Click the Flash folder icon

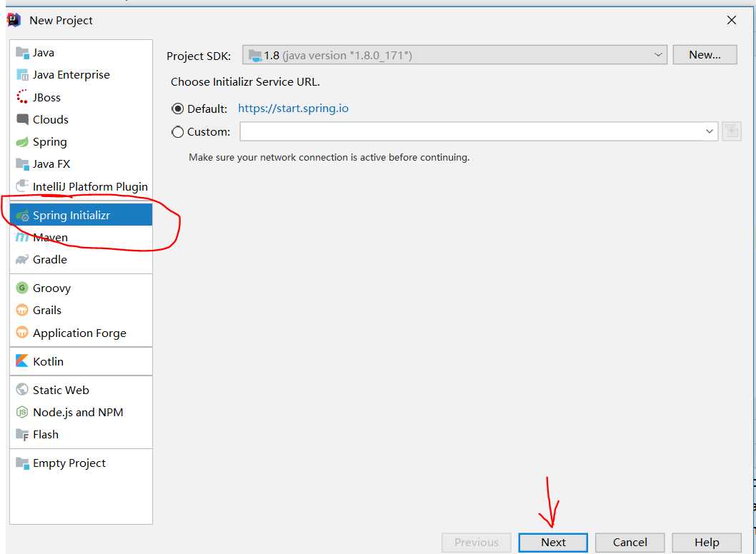pyautogui.click(x=22, y=435)
